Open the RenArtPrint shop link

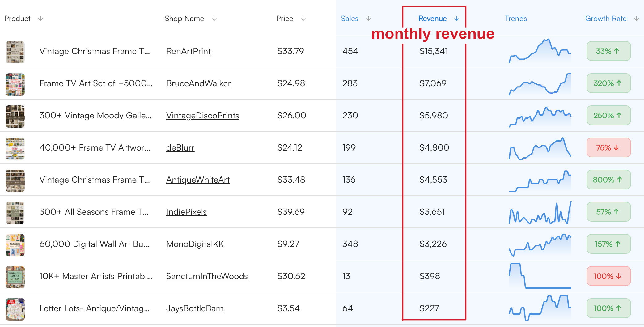click(x=189, y=51)
